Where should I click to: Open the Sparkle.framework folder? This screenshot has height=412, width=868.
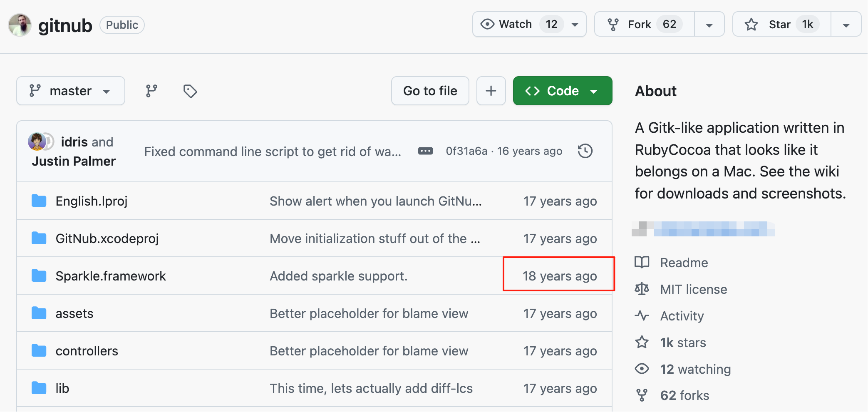[111, 276]
